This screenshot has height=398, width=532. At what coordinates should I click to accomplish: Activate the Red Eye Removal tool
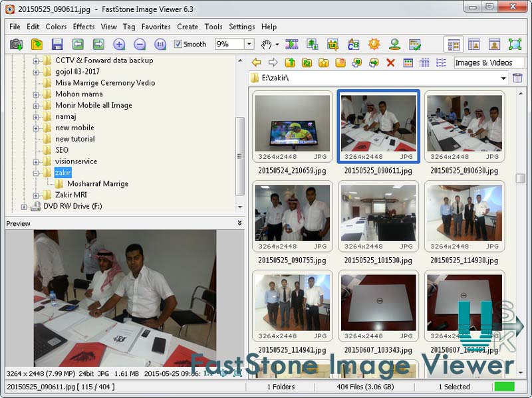[394, 44]
